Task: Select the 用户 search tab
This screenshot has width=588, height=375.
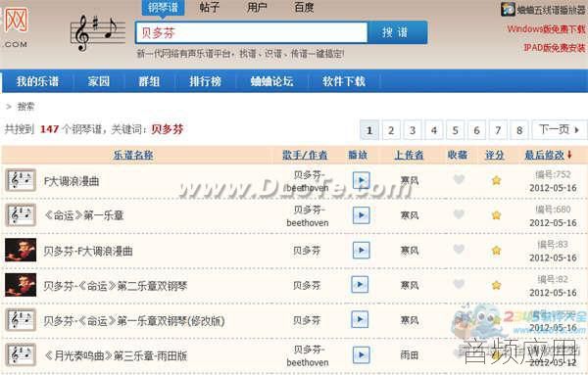Action: (x=257, y=8)
